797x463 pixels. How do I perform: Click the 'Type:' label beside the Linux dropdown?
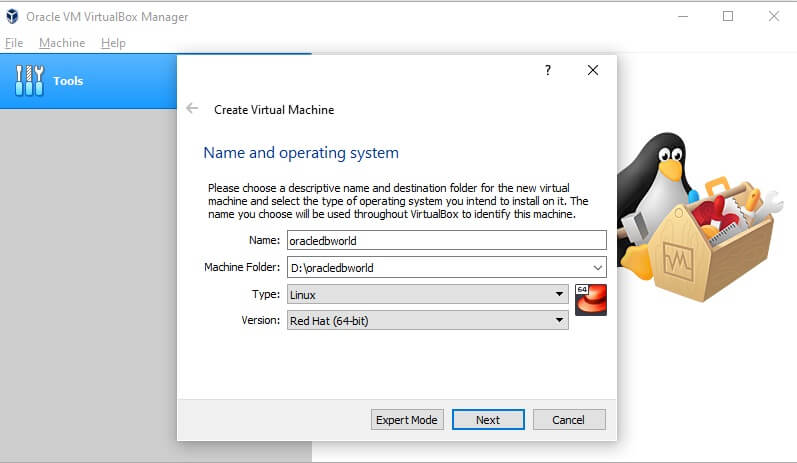pyautogui.click(x=266, y=294)
